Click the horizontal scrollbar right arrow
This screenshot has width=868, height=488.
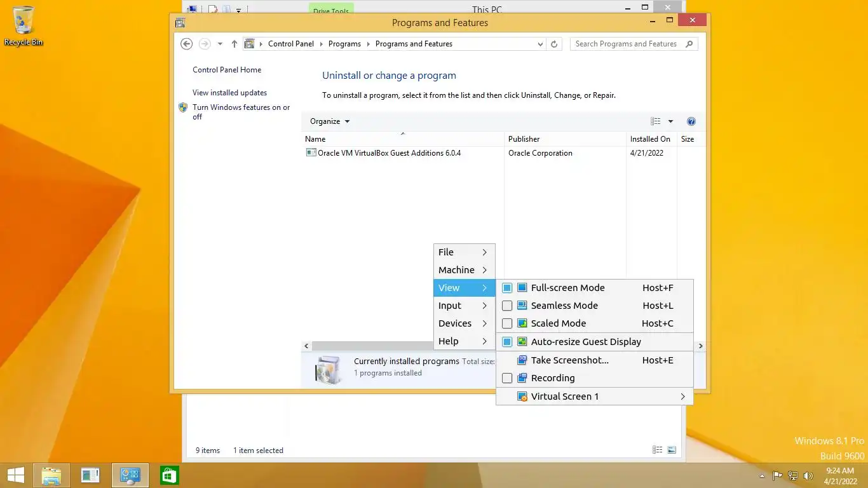pyautogui.click(x=701, y=346)
